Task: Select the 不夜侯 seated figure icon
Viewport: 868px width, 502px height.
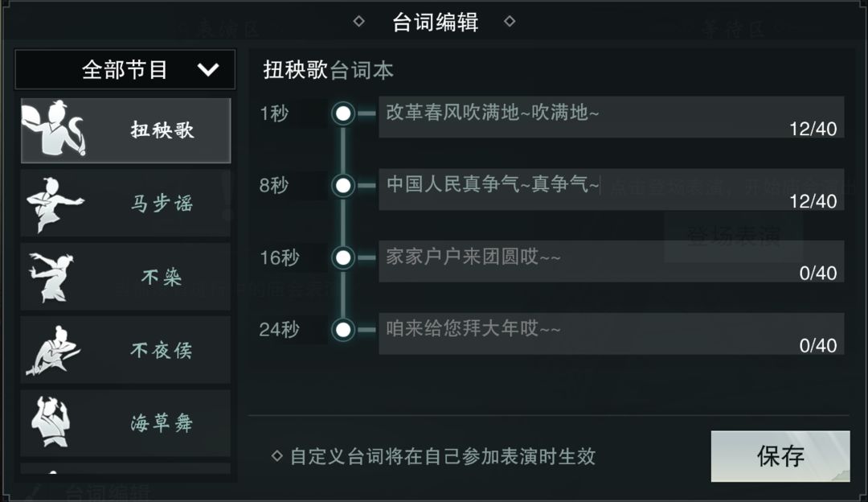Action: [53, 350]
